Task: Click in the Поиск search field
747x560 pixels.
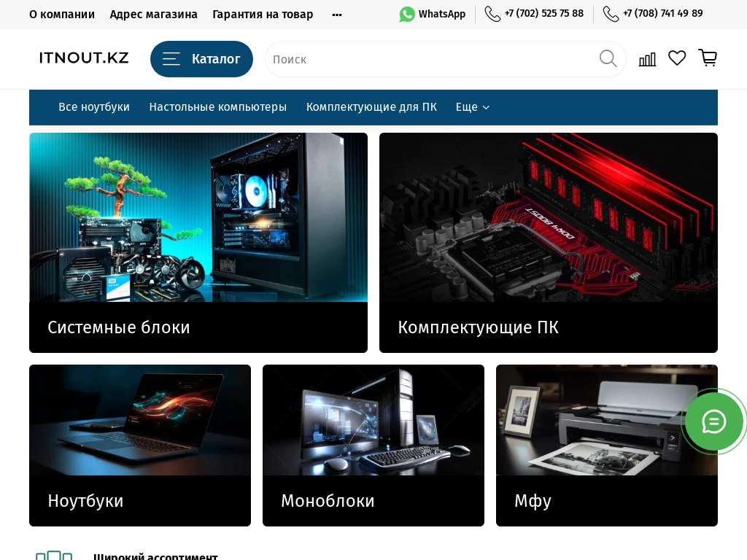Action: [x=430, y=59]
